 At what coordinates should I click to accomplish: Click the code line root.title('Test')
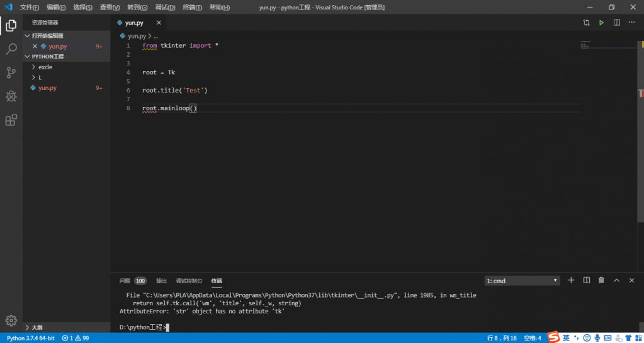[175, 91]
